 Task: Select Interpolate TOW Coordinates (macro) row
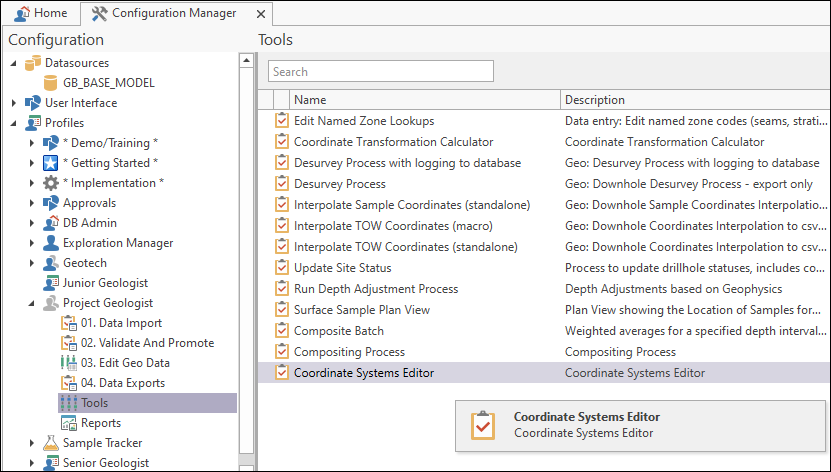click(x=544, y=226)
